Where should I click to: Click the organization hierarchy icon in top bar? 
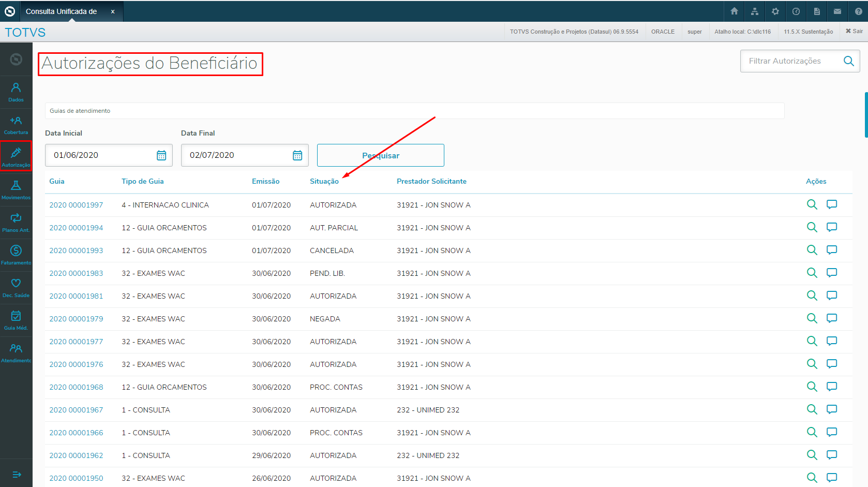(755, 11)
